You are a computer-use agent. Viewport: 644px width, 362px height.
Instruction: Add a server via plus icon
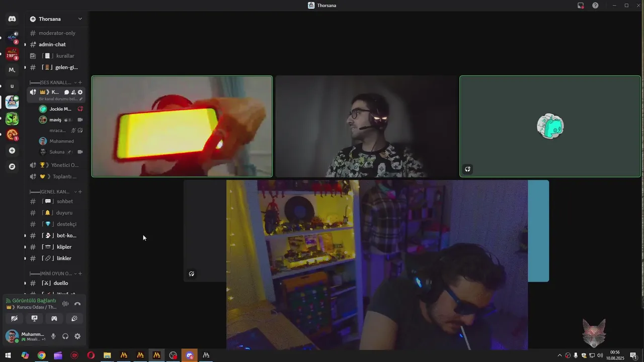(12, 150)
